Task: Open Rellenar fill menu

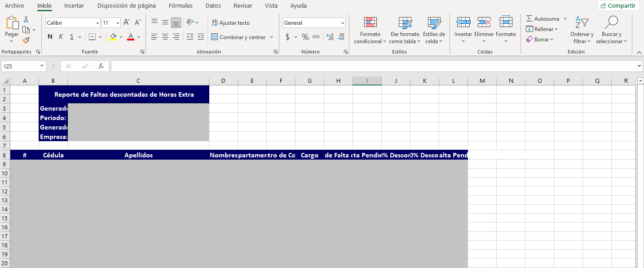Action: click(542, 29)
